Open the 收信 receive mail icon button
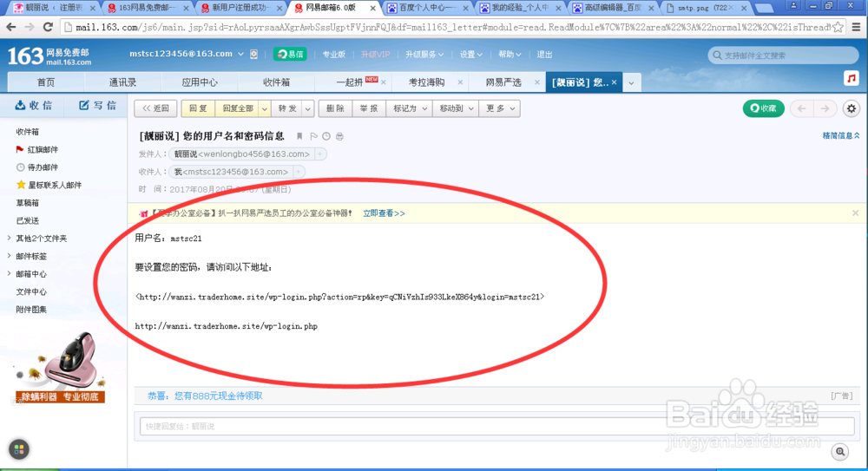Image resolution: width=868 pixels, height=471 pixels. [33, 105]
